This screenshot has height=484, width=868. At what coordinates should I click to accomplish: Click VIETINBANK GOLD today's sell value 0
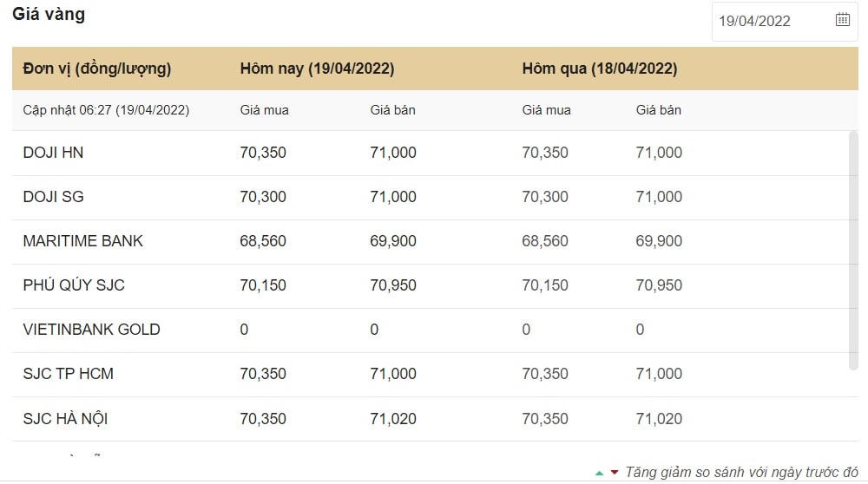point(374,330)
